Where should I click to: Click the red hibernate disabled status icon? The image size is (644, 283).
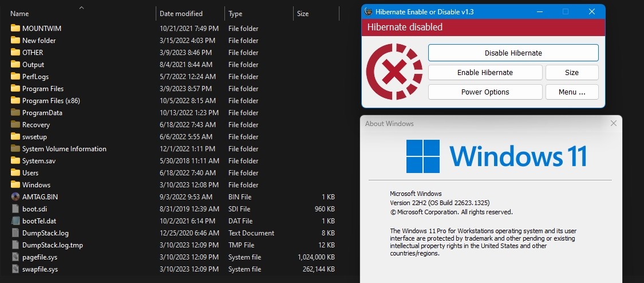[x=394, y=72]
